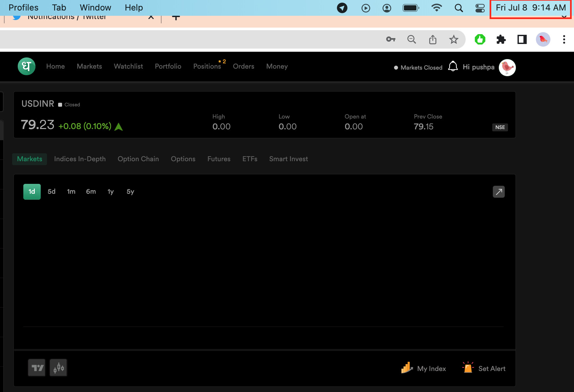Click the Dhan logo icon
This screenshot has height=392, width=574.
click(26, 67)
